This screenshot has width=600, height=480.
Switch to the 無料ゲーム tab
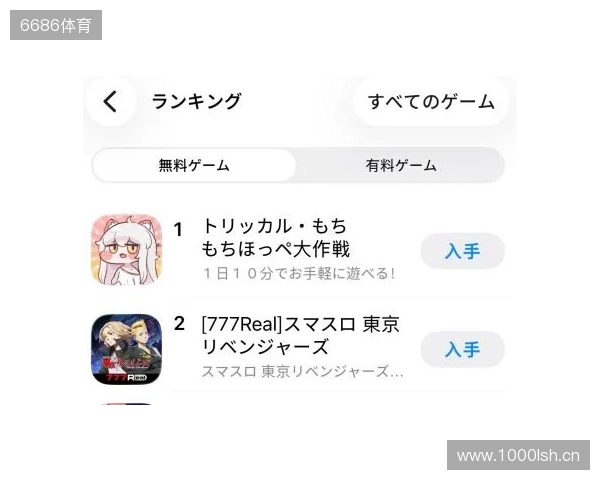coord(194,165)
